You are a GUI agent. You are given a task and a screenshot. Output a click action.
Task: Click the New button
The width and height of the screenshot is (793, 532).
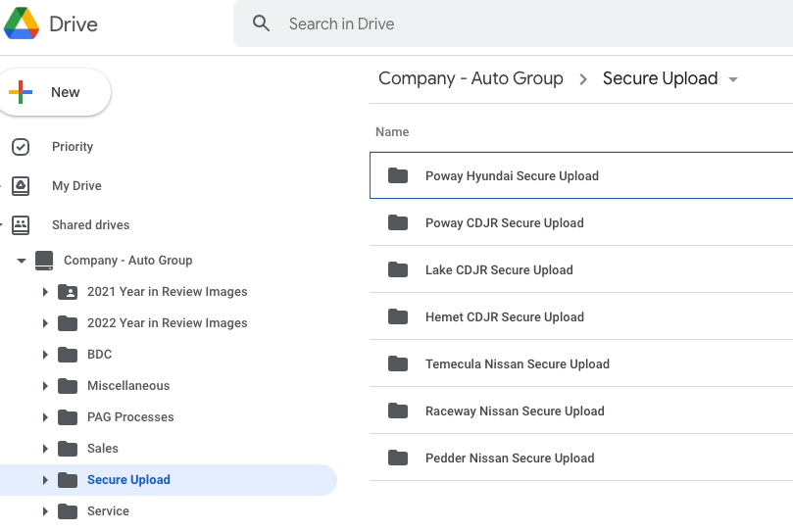56,92
